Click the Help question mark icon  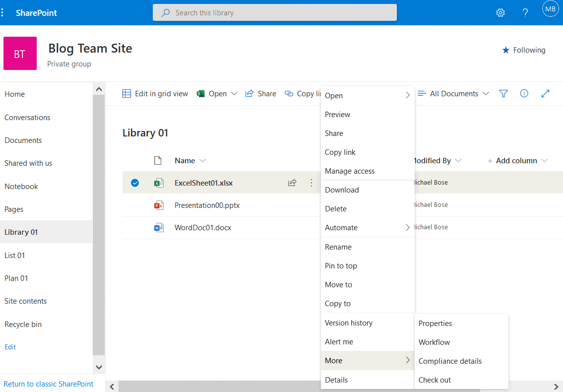pyautogui.click(x=525, y=12)
